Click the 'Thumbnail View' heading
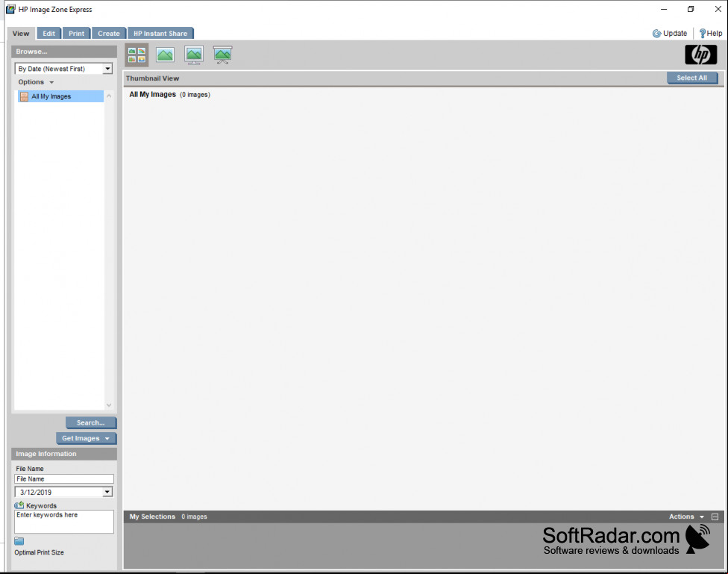Screen dimensions: 728x574 [152, 78]
